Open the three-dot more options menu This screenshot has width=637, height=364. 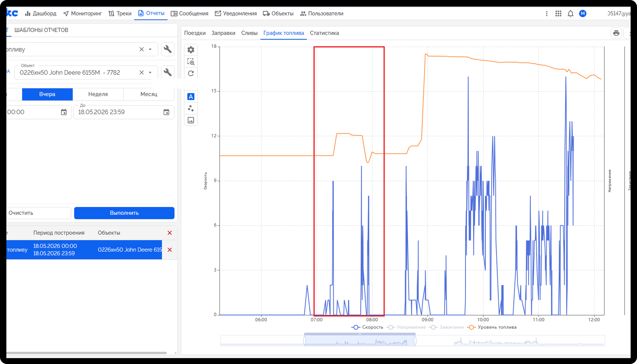(547, 14)
